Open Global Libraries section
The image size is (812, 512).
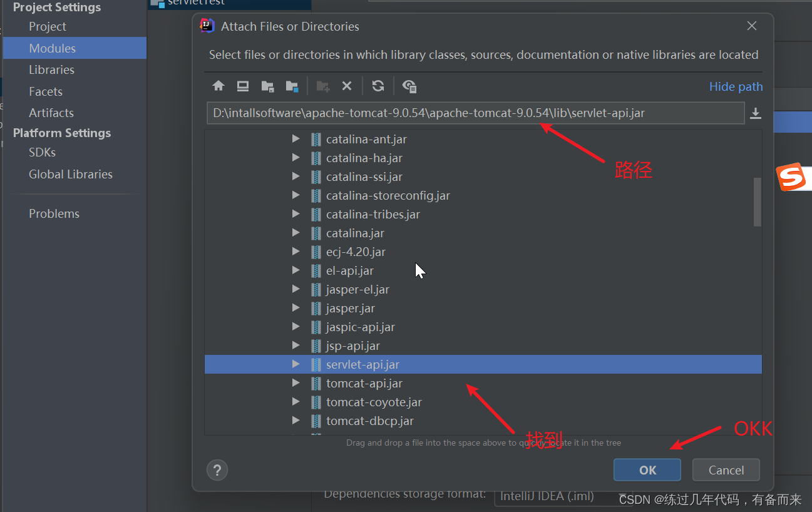(71, 174)
